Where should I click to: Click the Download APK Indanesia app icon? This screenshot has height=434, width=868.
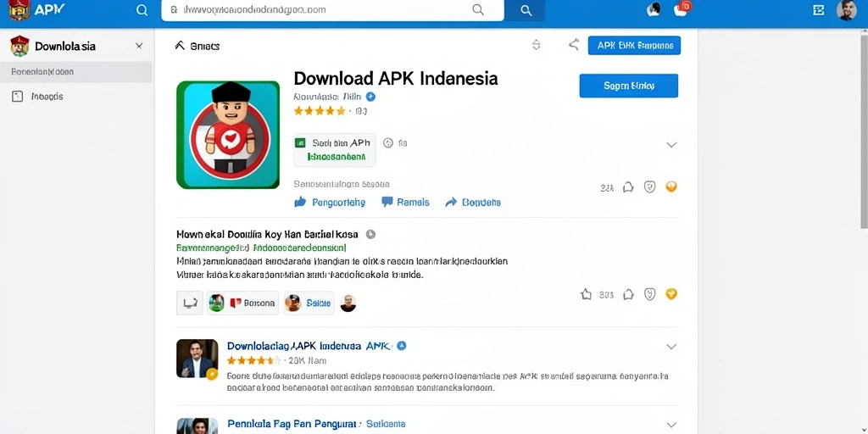pos(228,135)
